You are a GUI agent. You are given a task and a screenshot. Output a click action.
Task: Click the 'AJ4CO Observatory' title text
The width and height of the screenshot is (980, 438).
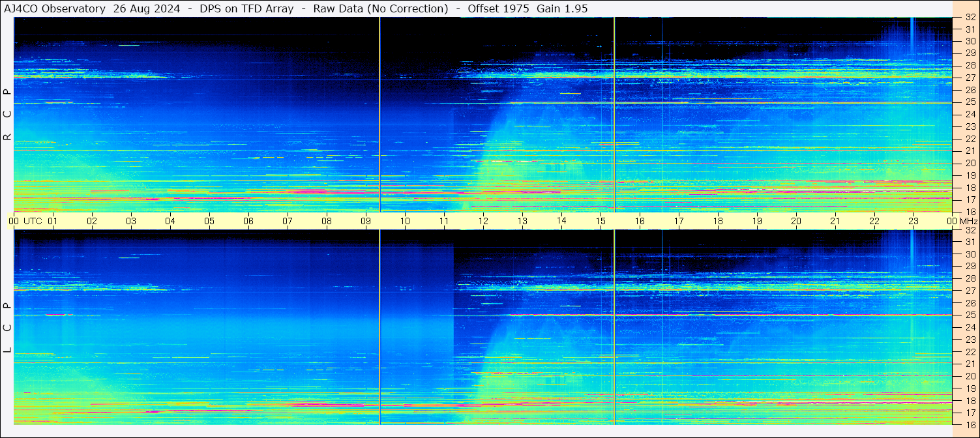[55, 8]
